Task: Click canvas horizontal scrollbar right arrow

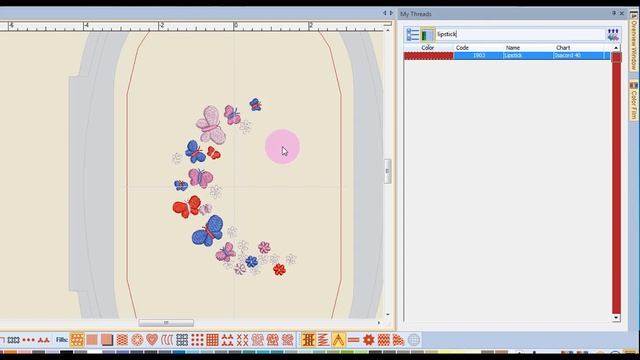Action: pos(378,323)
